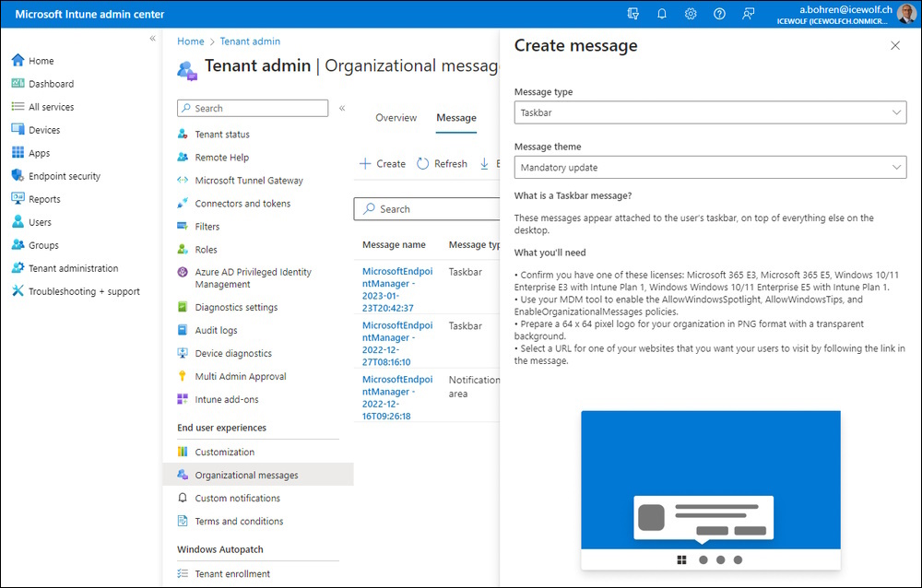Focus the messages list Search field

click(x=427, y=208)
